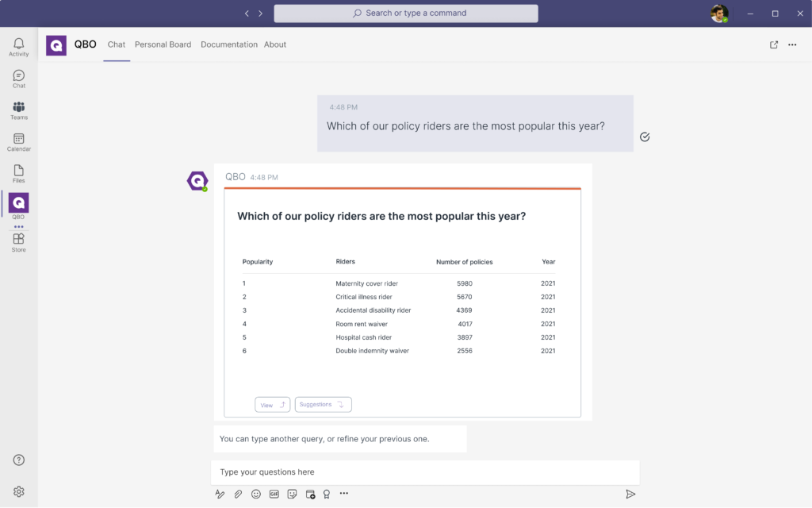Switch to the Documentation tab
Viewport: 812px width, 508px height.
(228, 44)
